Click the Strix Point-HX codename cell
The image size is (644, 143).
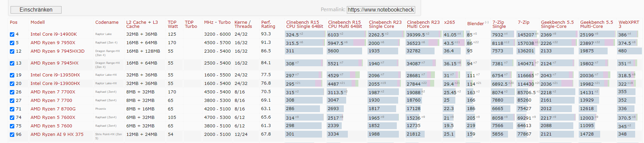(108, 136)
